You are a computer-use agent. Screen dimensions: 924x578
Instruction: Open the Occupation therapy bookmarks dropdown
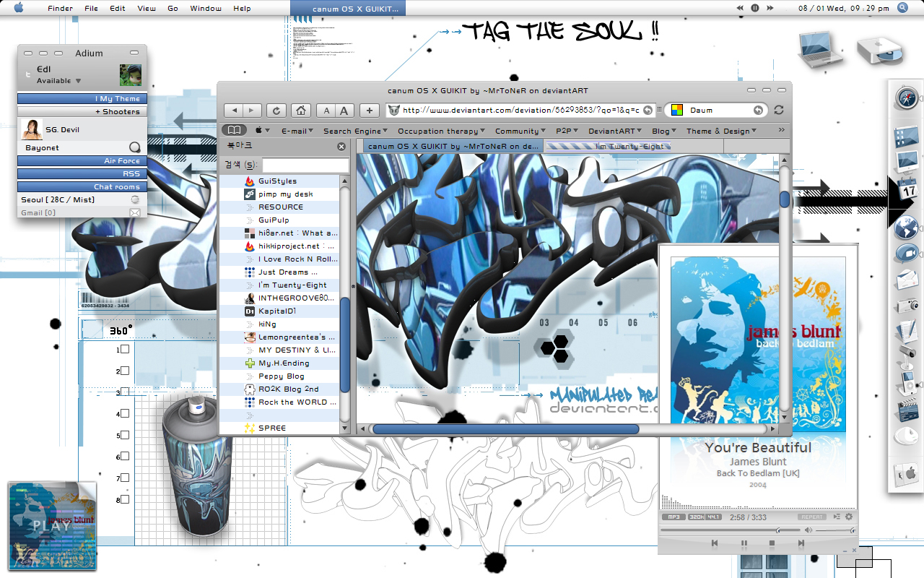[442, 131]
